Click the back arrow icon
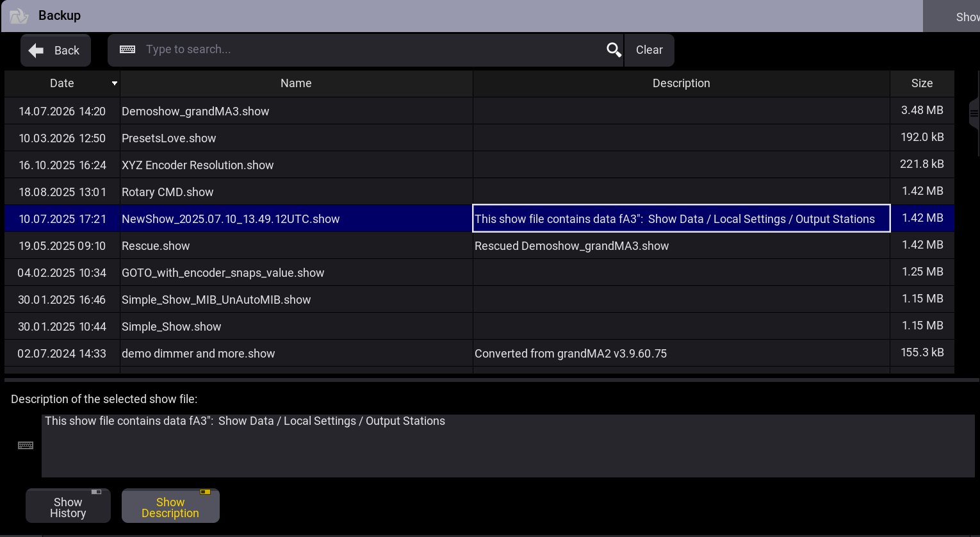980x537 pixels. click(x=37, y=50)
